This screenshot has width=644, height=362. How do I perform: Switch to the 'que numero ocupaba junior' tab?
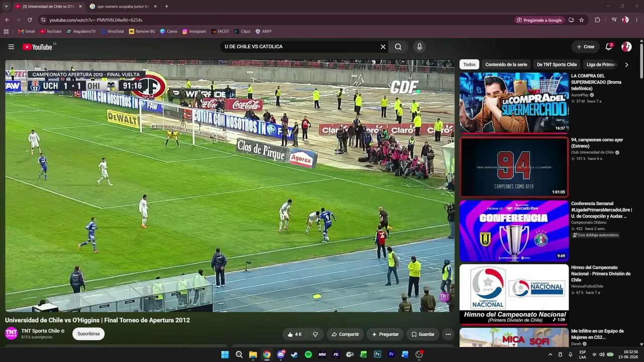[123, 7]
